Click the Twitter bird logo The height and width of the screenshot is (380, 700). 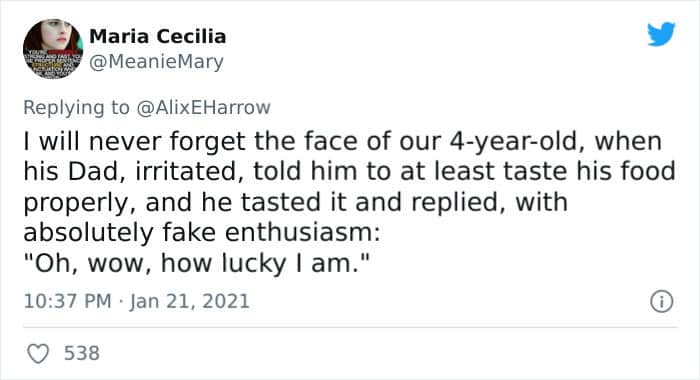pos(661,34)
